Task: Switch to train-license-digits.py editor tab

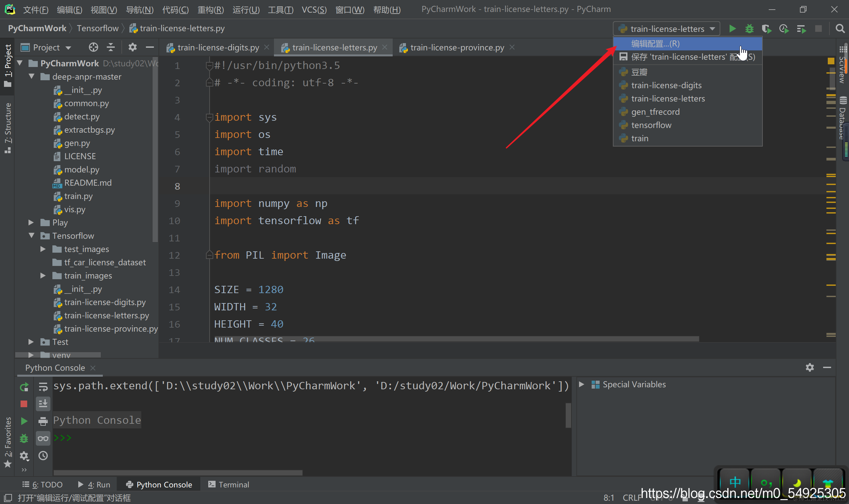Action: pyautogui.click(x=218, y=47)
